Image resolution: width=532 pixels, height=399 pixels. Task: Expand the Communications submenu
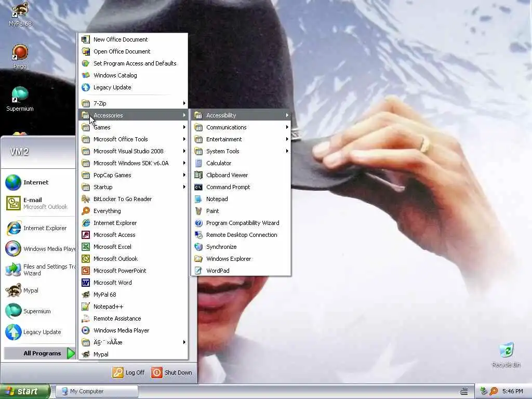coord(241,127)
